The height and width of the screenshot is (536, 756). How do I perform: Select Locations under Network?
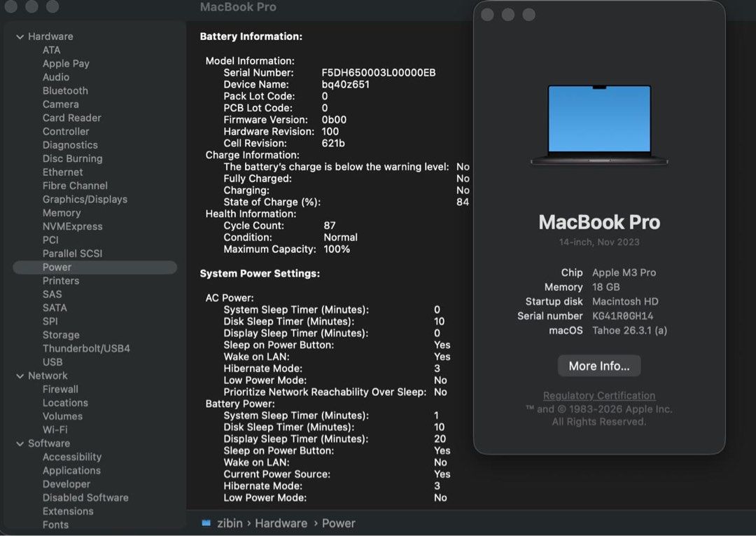pos(65,403)
